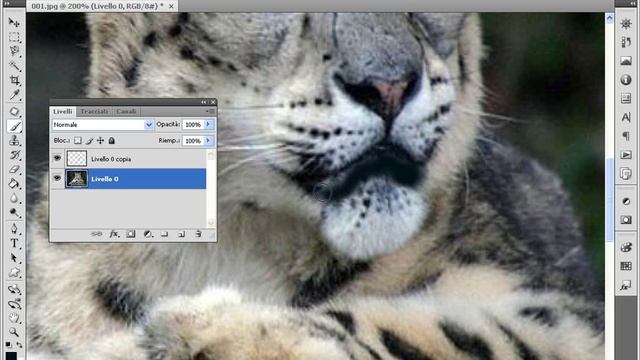Add a layer style with fx button

[114, 234]
